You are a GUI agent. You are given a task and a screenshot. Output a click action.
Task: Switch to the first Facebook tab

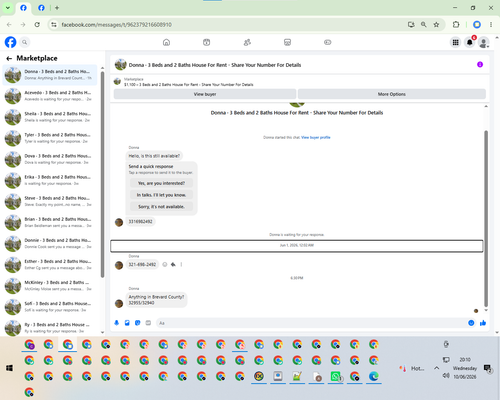coord(23,8)
